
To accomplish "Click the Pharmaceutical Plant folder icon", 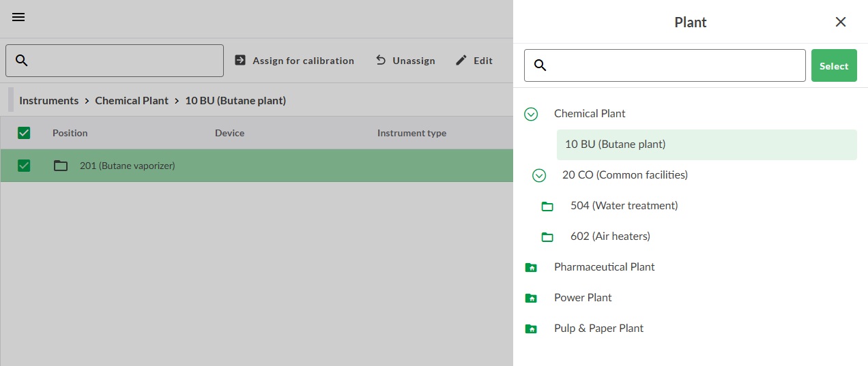I will 531,267.
